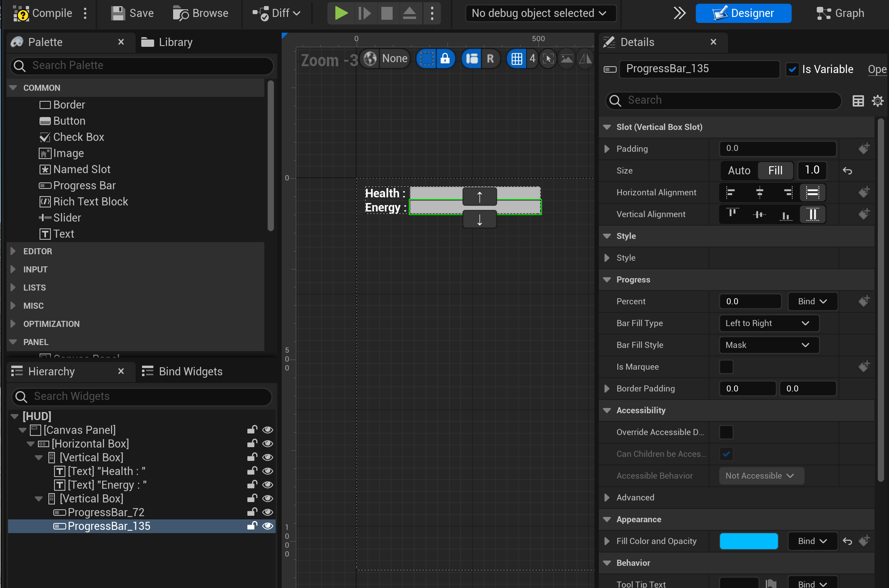
Task: Select Fill horizontal alignment icon
Action: [x=812, y=193]
